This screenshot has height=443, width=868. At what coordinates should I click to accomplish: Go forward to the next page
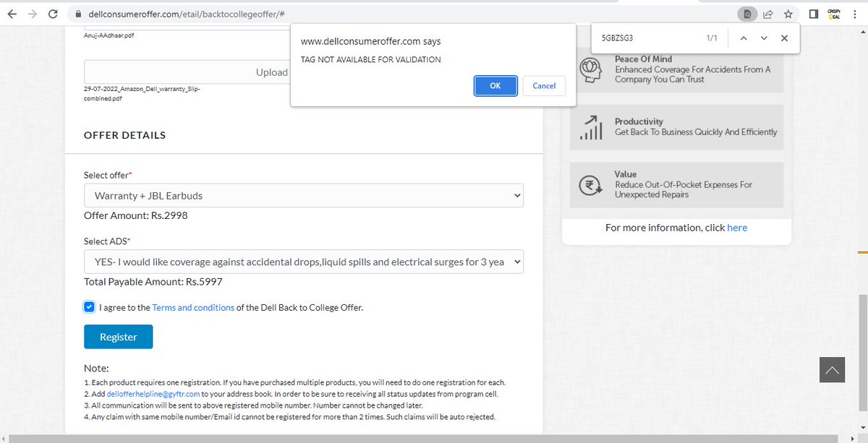pos(33,14)
